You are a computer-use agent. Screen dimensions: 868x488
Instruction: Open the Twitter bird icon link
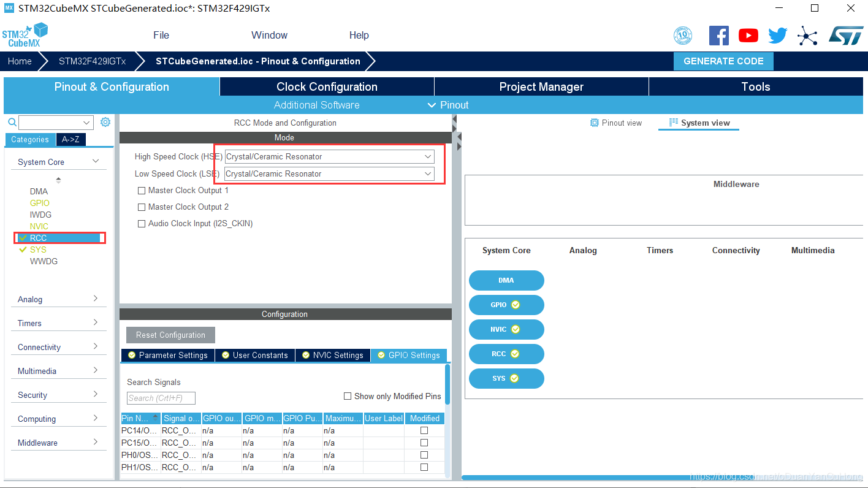[777, 36]
